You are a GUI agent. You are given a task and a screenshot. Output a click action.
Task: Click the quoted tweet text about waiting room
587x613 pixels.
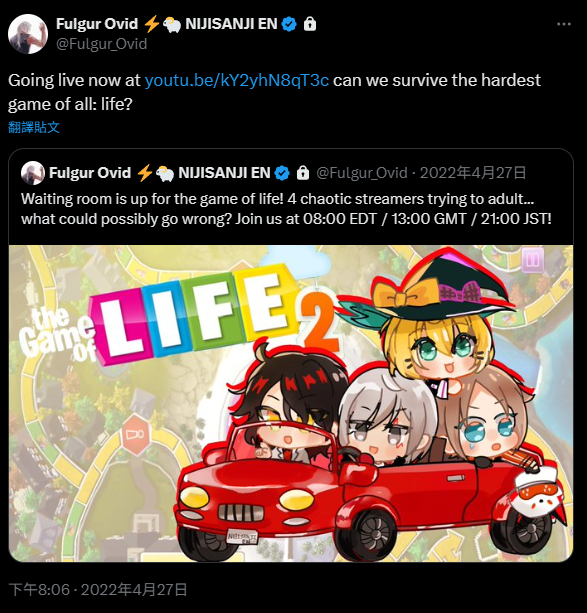(286, 209)
